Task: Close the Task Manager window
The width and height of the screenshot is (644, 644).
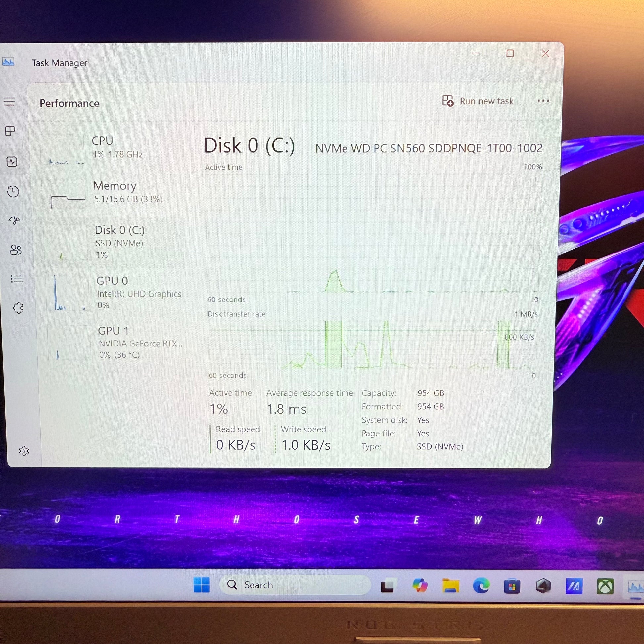Action: click(545, 53)
